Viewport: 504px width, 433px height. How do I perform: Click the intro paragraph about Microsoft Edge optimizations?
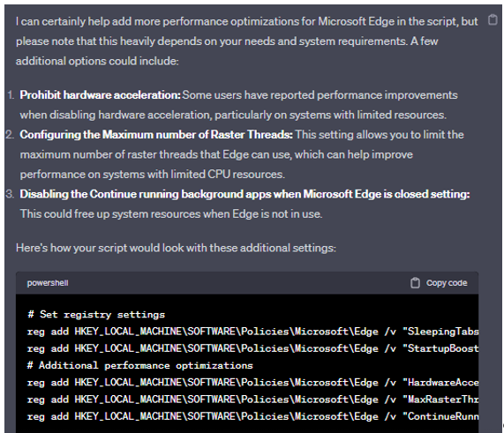pos(247,41)
